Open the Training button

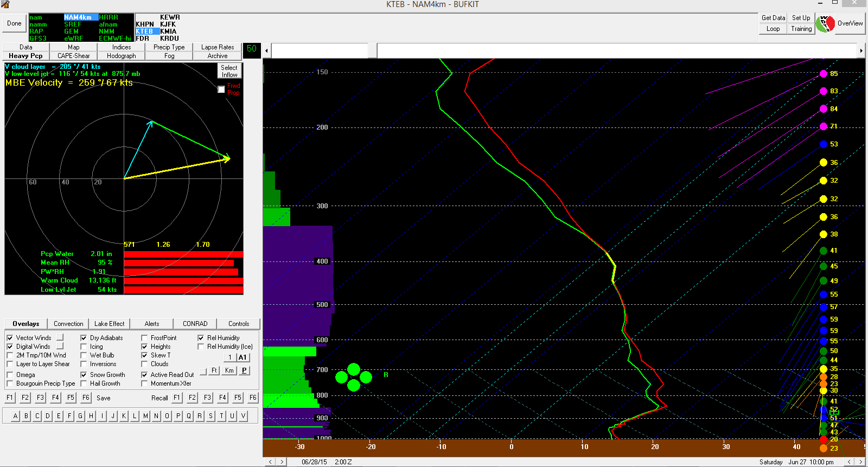(x=801, y=29)
